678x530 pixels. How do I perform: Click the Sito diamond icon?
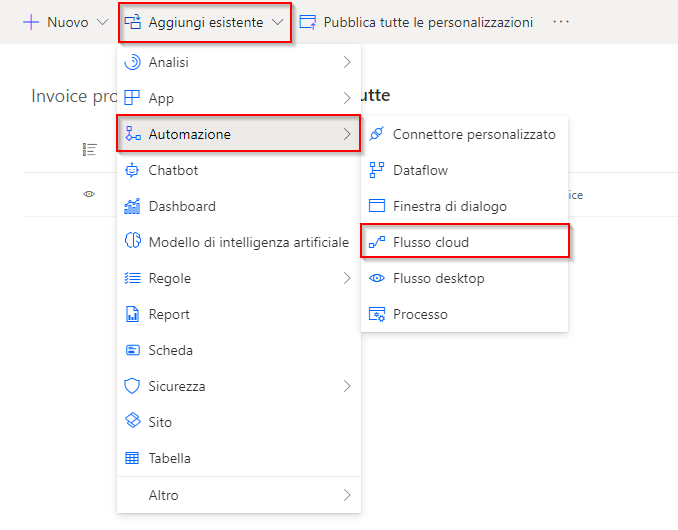click(132, 420)
